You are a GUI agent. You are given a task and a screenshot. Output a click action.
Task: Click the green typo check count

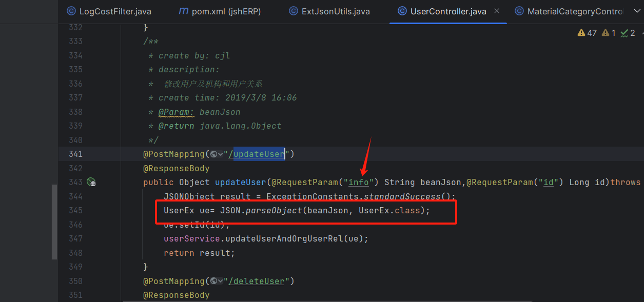click(x=628, y=33)
